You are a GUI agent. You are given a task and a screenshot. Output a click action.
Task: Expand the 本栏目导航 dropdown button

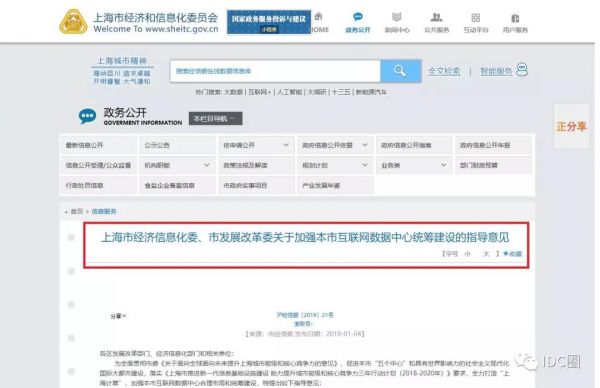click(x=215, y=119)
